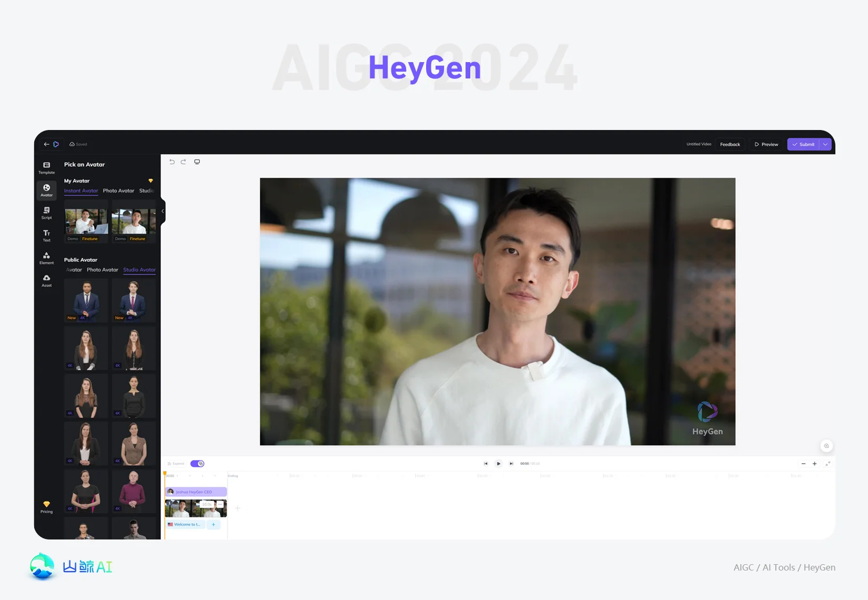Image resolution: width=868 pixels, height=600 pixels.
Task: Open the Element panel in sidebar
Action: point(46,258)
